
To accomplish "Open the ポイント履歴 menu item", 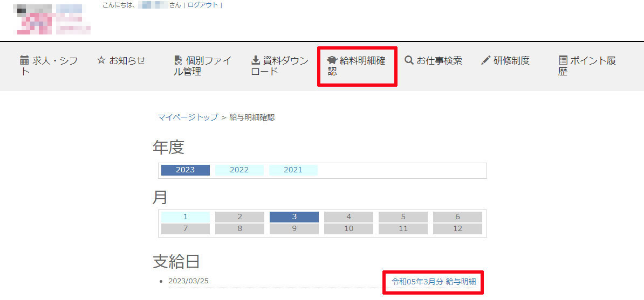I will point(588,66).
